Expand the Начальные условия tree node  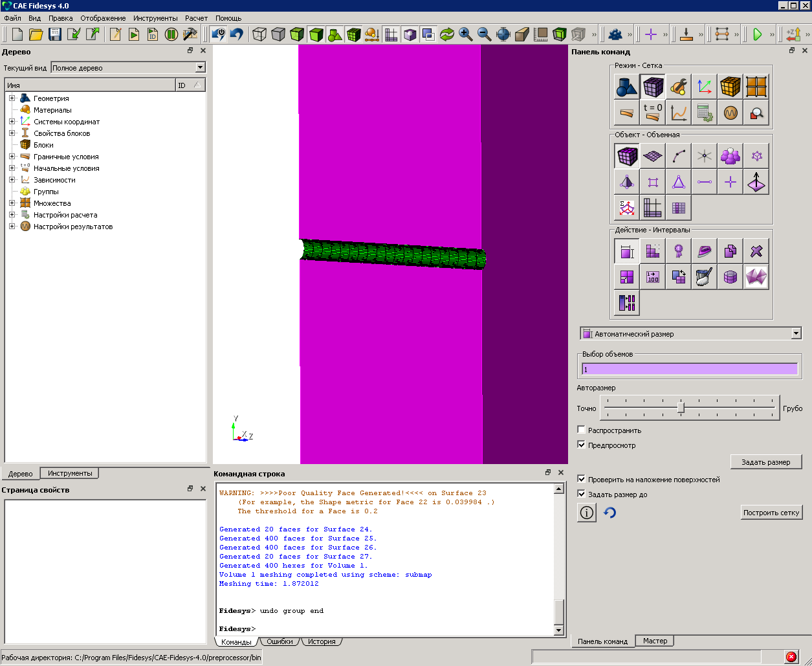[x=12, y=168]
